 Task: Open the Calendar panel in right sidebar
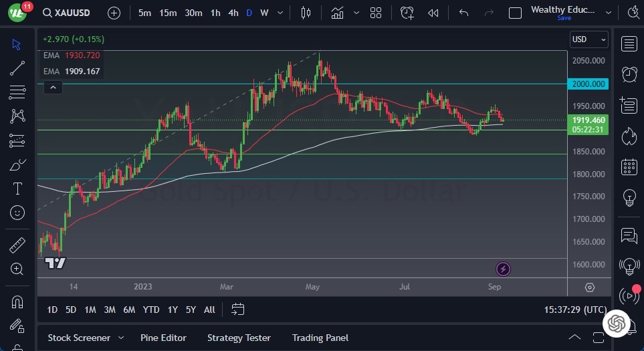(x=629, y=166)
